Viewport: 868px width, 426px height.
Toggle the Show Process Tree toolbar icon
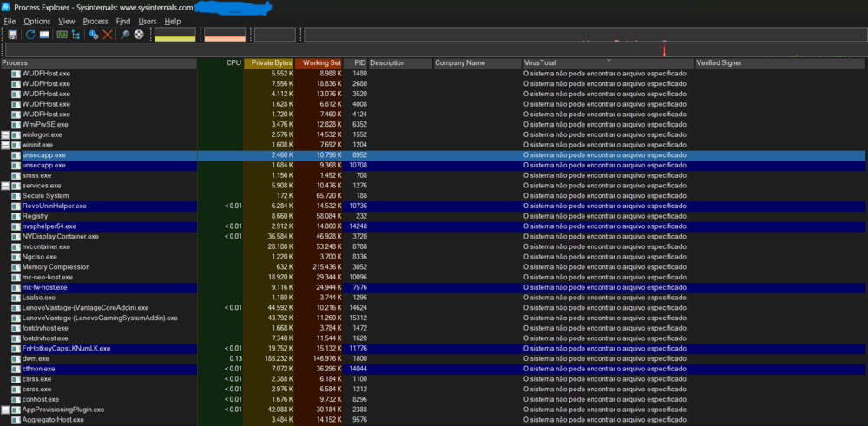click(76, 35)
